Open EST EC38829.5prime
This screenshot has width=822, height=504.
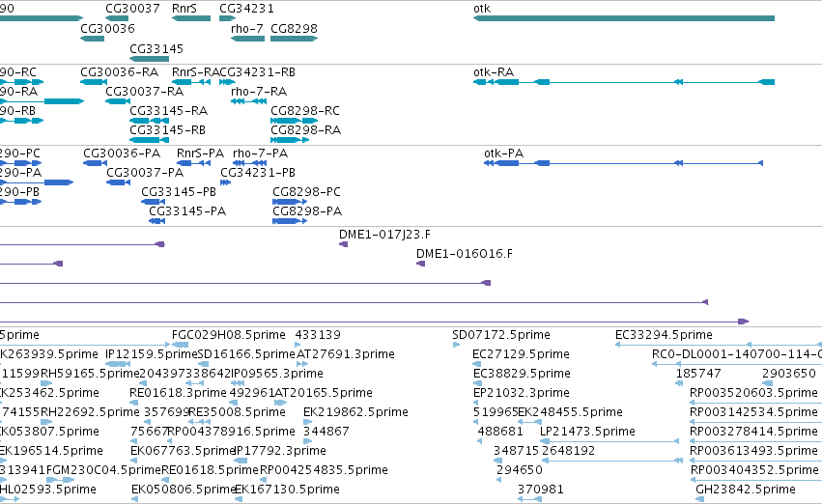[x=522, y=374]
